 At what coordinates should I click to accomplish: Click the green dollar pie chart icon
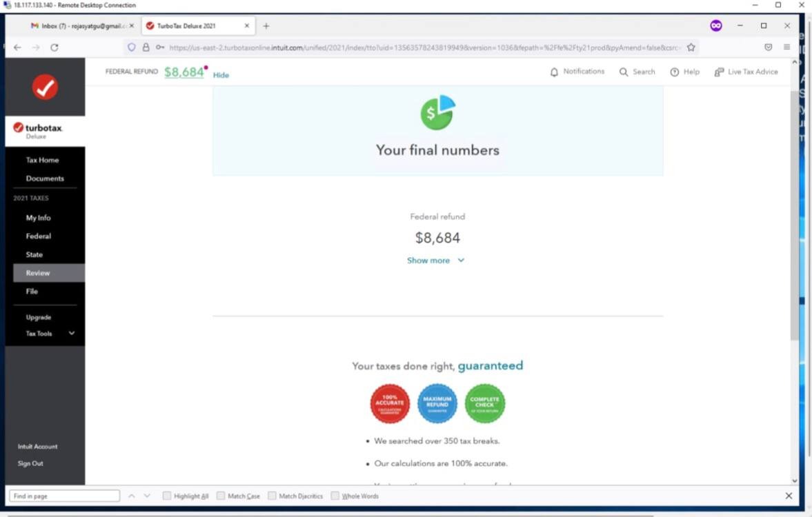tap(437, 112)
